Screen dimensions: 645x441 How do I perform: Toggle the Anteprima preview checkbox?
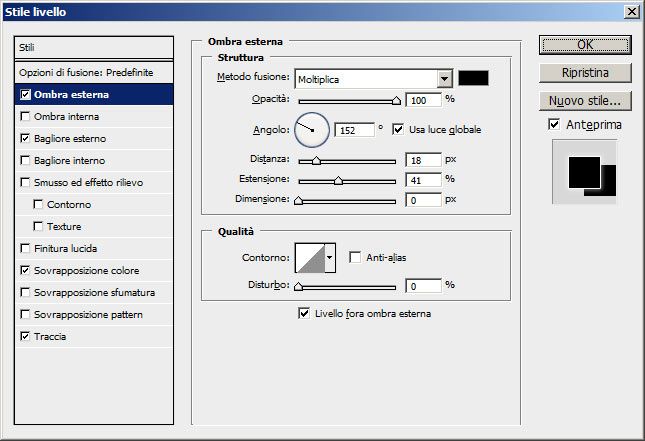(554, 124)
